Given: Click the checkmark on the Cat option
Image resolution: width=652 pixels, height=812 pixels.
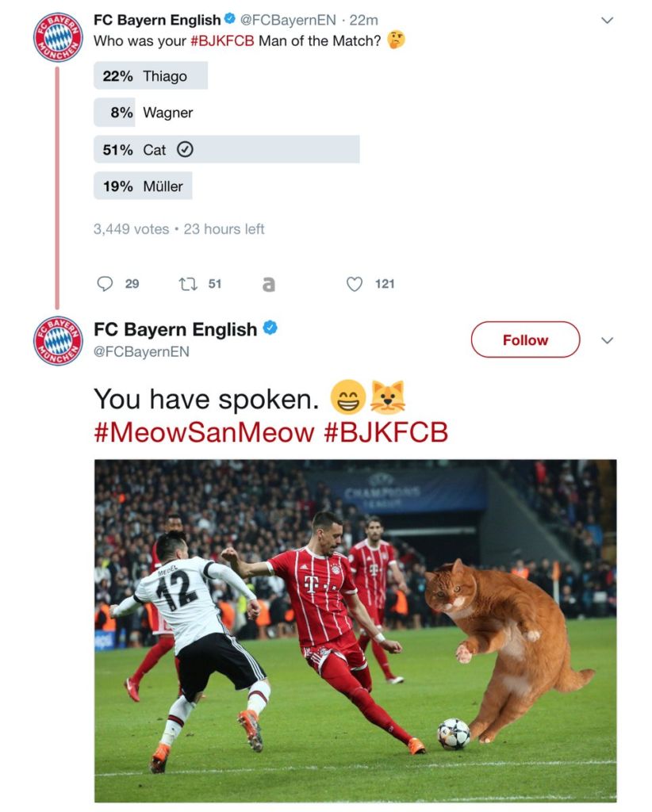Looking at the screenshot, I should (185, 150).
